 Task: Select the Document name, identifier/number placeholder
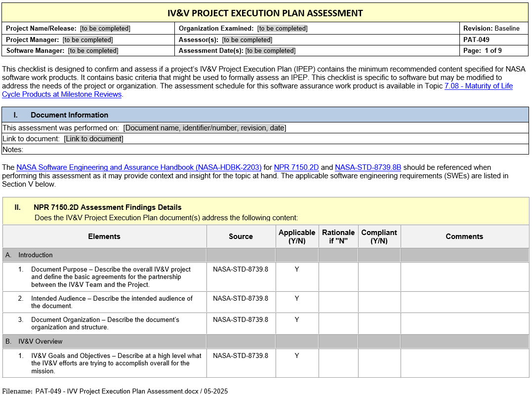tap(205, 128)
